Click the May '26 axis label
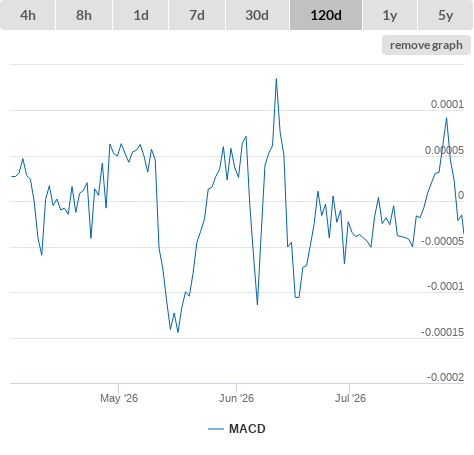The width and height of the screenshot is (474, 455). (x=119, y=398)
